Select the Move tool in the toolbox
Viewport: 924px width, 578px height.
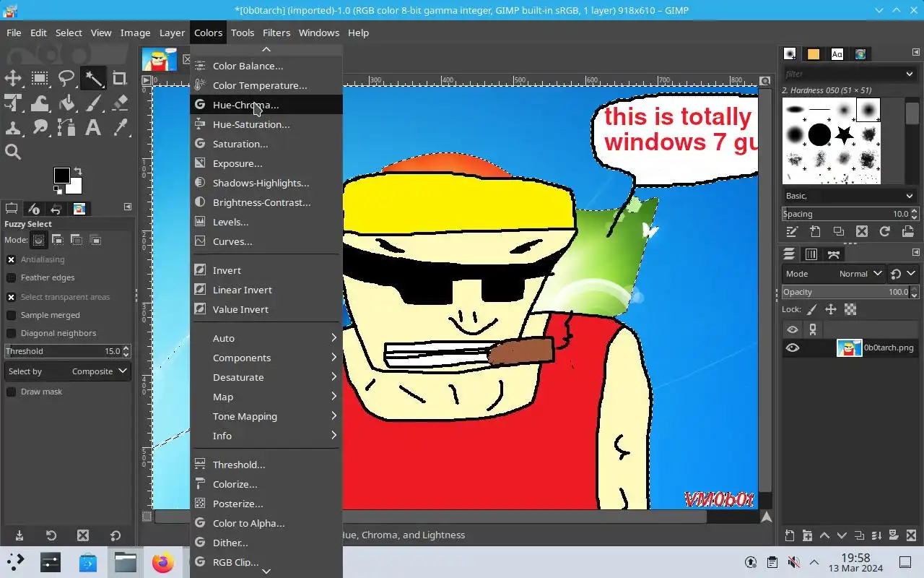pyautogui.click(x=13, y=78)
